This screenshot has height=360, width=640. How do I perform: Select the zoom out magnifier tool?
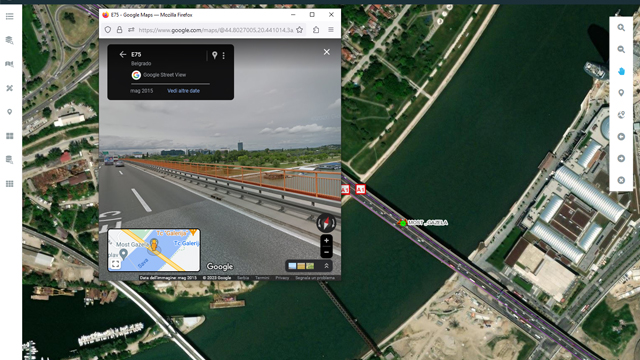(x=621, y=49)
